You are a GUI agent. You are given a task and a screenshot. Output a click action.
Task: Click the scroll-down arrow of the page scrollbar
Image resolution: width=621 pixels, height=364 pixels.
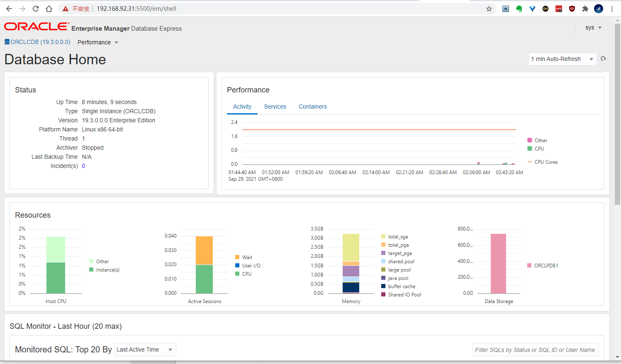(617, 357)
